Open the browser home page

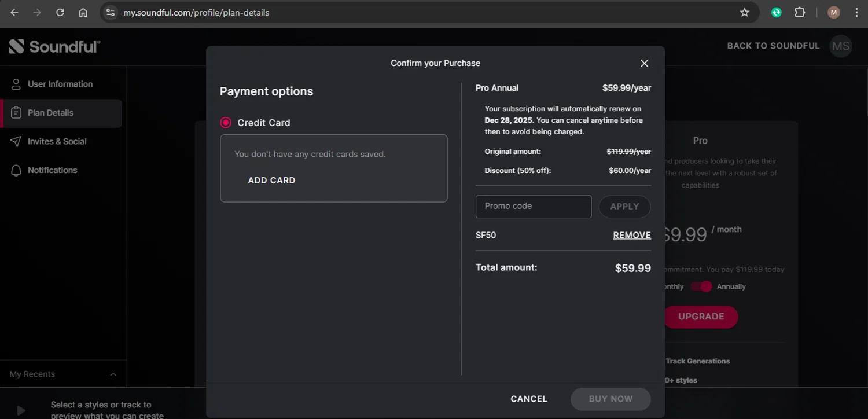tap(83, 12)
